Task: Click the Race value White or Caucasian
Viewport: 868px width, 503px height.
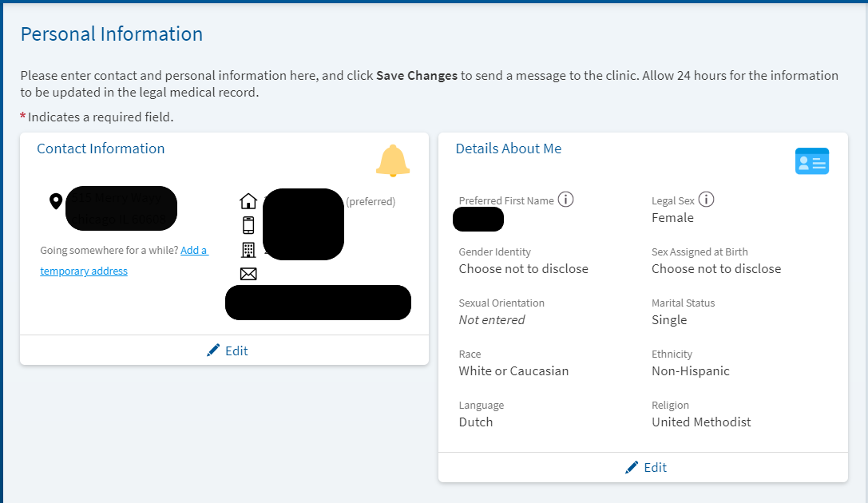Action: point(513,370)
